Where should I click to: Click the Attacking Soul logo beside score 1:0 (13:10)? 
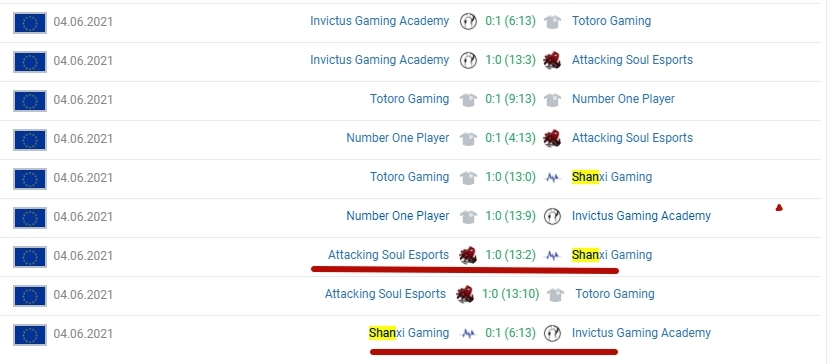pyautogui.click(x=465, y=294)
